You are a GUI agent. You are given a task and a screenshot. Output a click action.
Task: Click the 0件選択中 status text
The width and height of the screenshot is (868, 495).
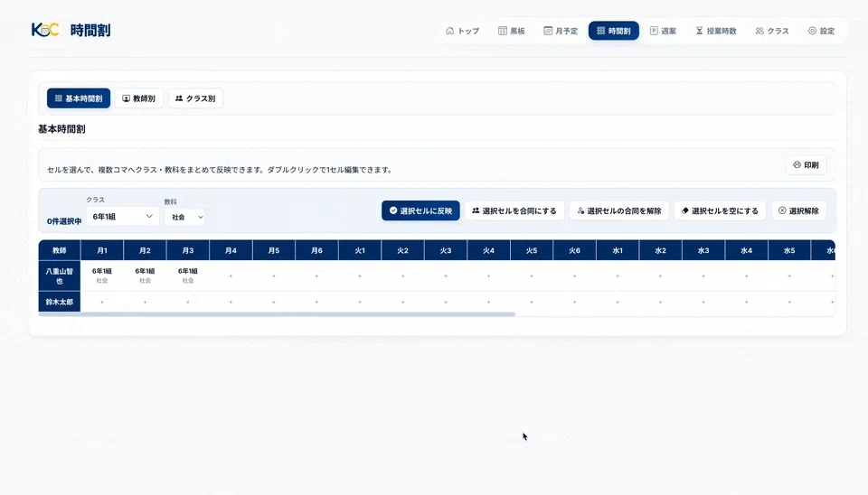click(x=64, y=221)
